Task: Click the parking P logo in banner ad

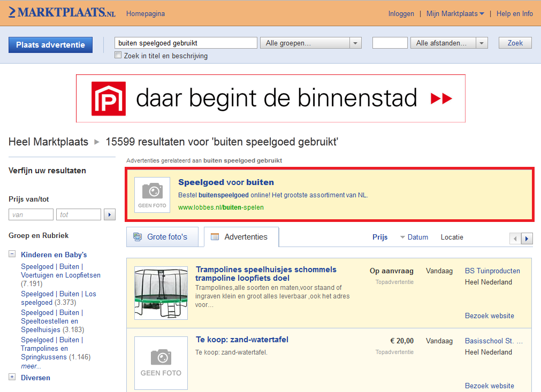Action: click(x=109, y=98)
